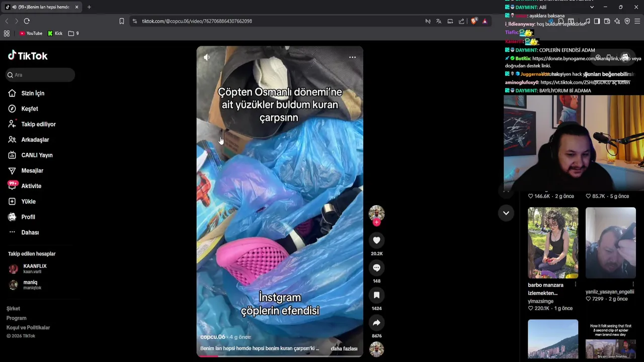The image size is (644, 362).
Task: Open the page translate icon
Action: point(439,21)
